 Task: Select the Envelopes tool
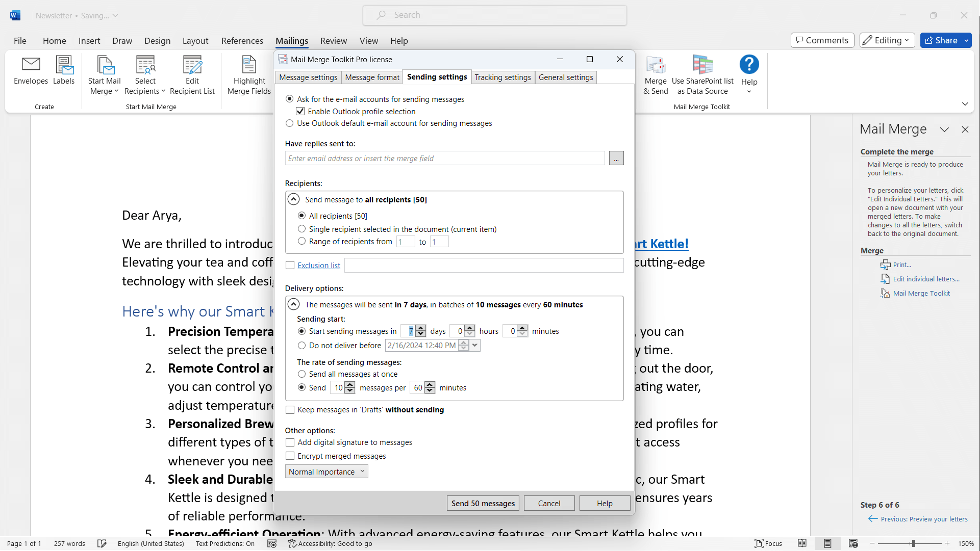tap(31, 72)
